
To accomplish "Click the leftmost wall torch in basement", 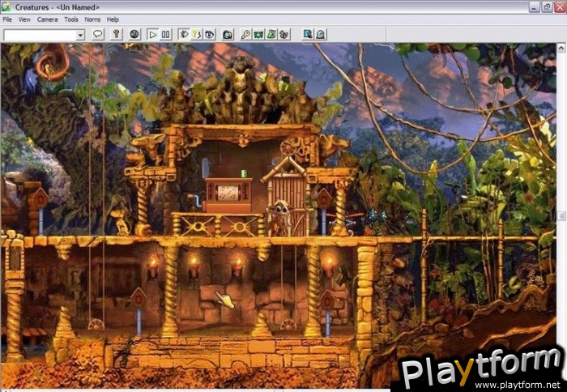I will coord(153,266).
